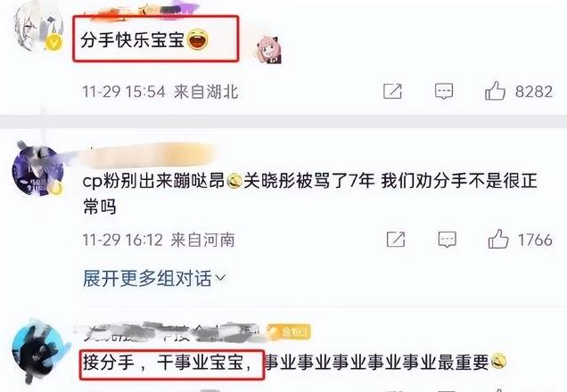Like the comment with 1766 likes

click(498, 239)
